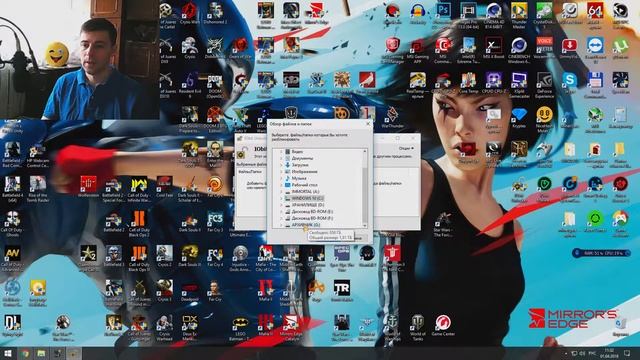Open the Thunder Master desktop shortcut
640x360 pixels.
point(519,16)
